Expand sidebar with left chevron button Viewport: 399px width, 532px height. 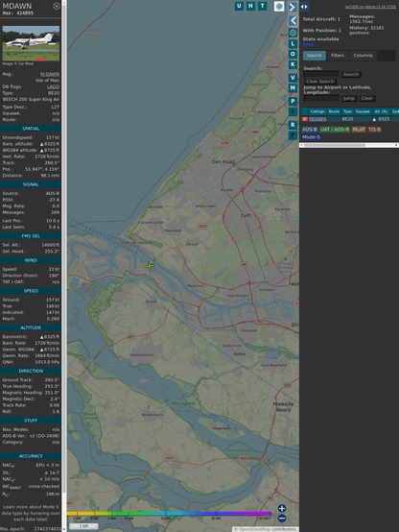pyautogui.click(x=293, y=20)
